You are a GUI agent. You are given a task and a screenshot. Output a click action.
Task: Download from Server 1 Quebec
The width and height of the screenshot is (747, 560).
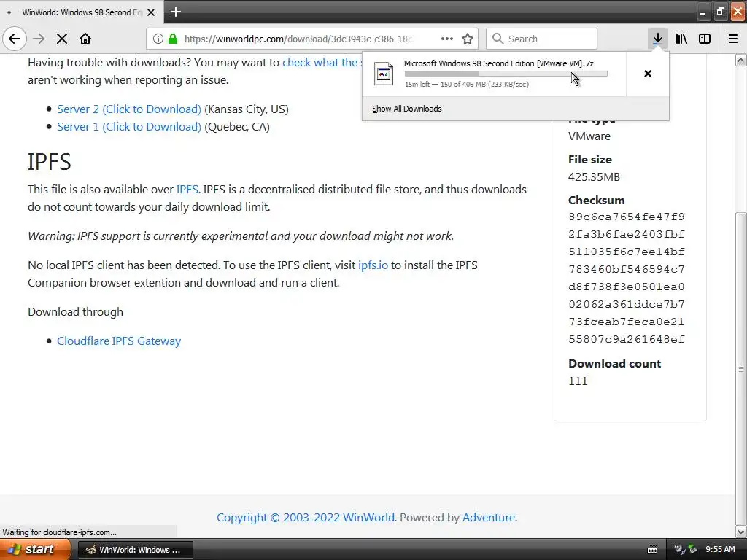[129, 127]
